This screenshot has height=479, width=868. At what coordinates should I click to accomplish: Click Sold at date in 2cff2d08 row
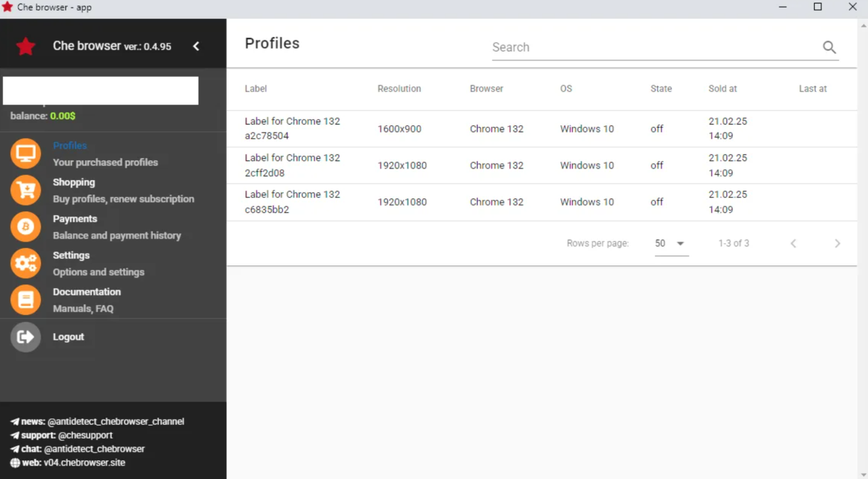(728, 165)
